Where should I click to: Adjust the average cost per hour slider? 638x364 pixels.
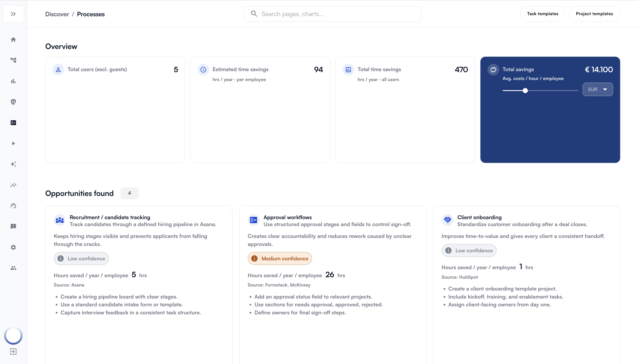[525, 91]
